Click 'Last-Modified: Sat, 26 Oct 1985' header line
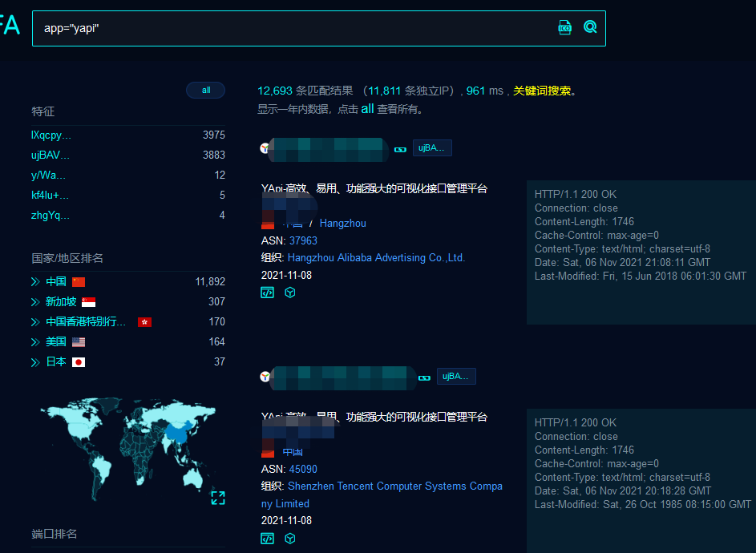Image resolution: width=756 pixels, height=553 pixels. click(x=643, y=505)
